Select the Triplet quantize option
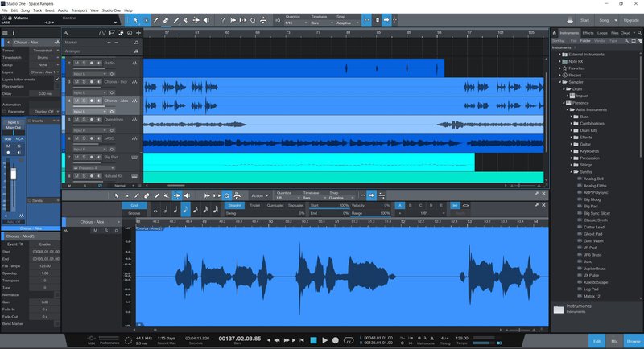644x349 pixels. pyautogui.click(x=255, y=206)
